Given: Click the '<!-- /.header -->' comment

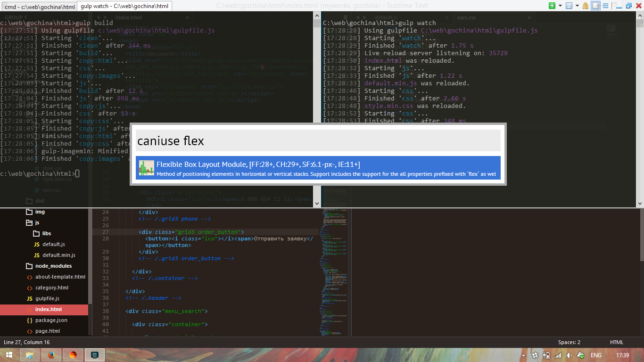Looking at the screenshot, I should [153, 298].
